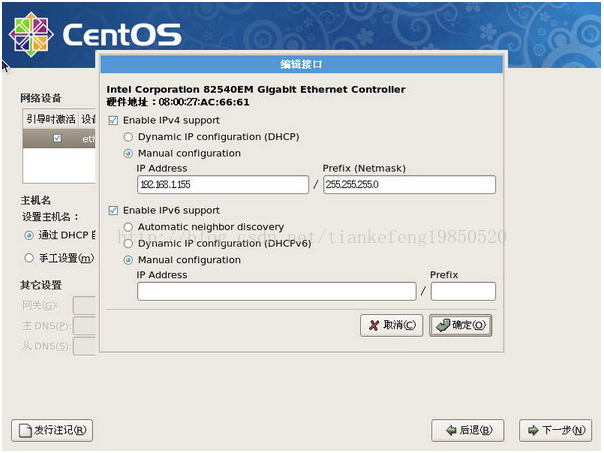
Task: Click Netmask field 255.255.255.0
Action: click(409, 185)
